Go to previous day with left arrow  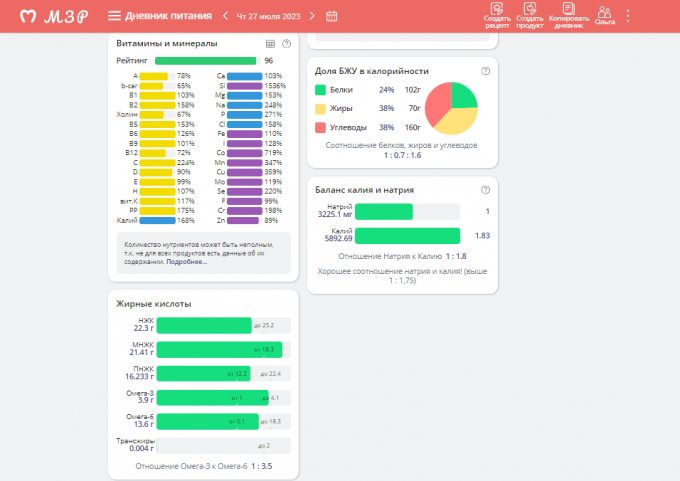point(225,16)
